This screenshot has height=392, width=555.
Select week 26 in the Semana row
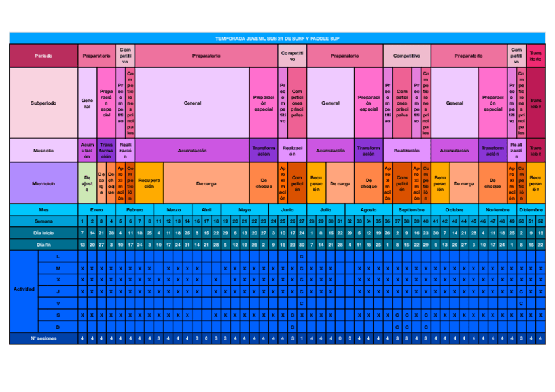pyautogui.click(x=293, y=221)
